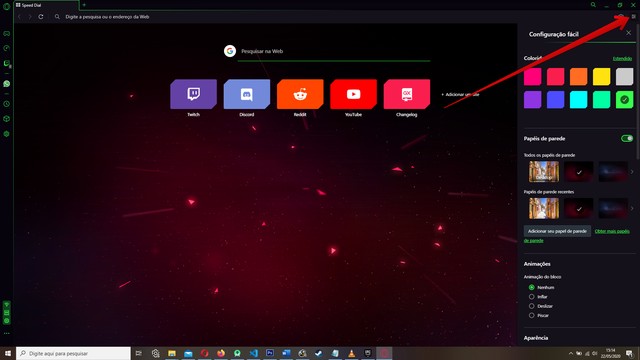
Task: Toggle GX network limiter icon in sidebar
Action: [7, 305]
